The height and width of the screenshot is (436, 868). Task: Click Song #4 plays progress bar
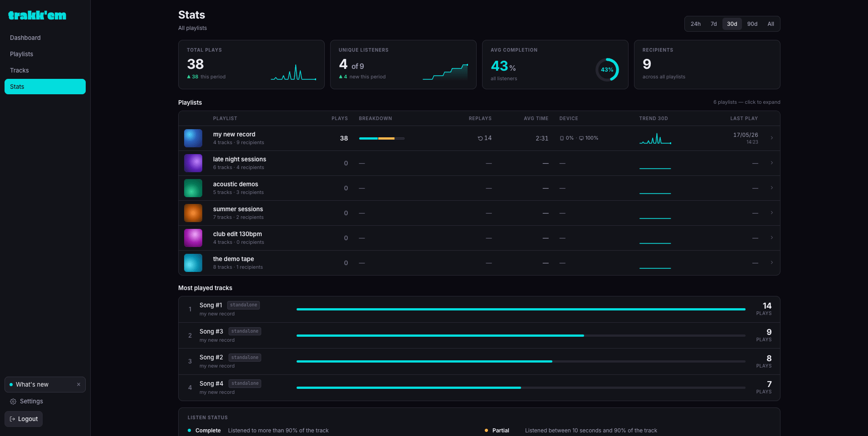(521, 388)
